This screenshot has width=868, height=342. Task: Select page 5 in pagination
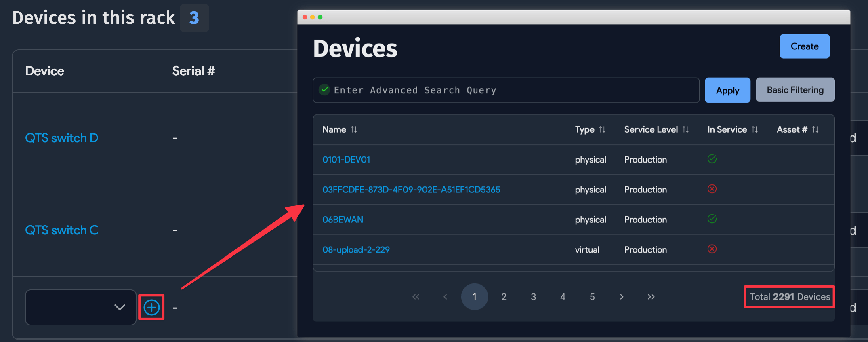tap(592, 297)
